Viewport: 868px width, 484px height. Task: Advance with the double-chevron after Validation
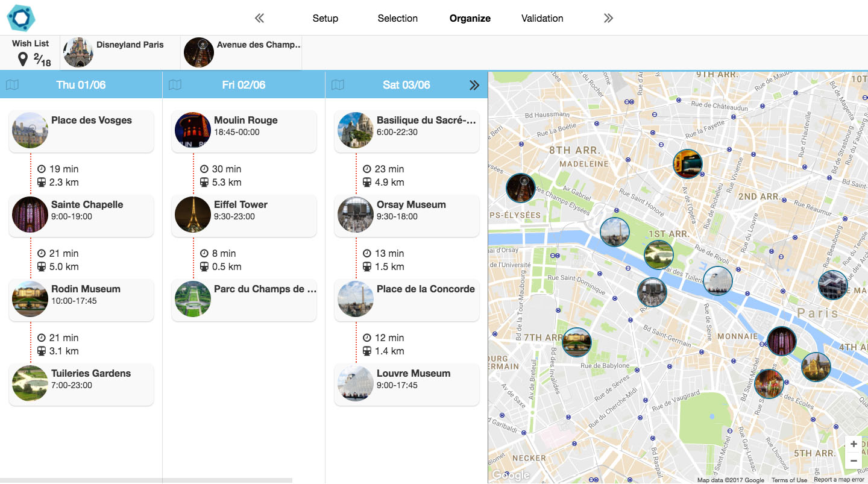(x=608, y=18)
